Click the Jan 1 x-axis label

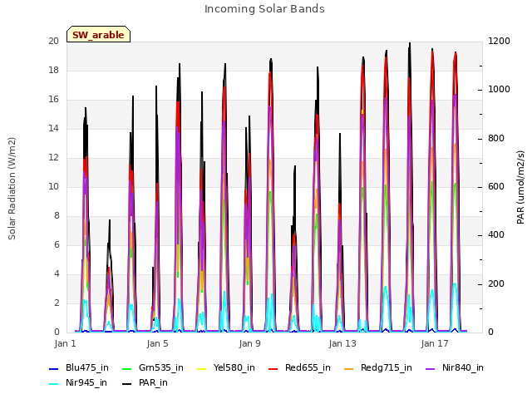tap(66, 343)
